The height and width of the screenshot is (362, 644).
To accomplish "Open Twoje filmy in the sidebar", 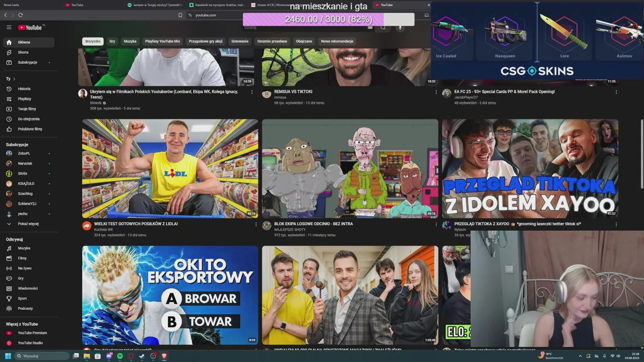I will [x=29, y=109].
